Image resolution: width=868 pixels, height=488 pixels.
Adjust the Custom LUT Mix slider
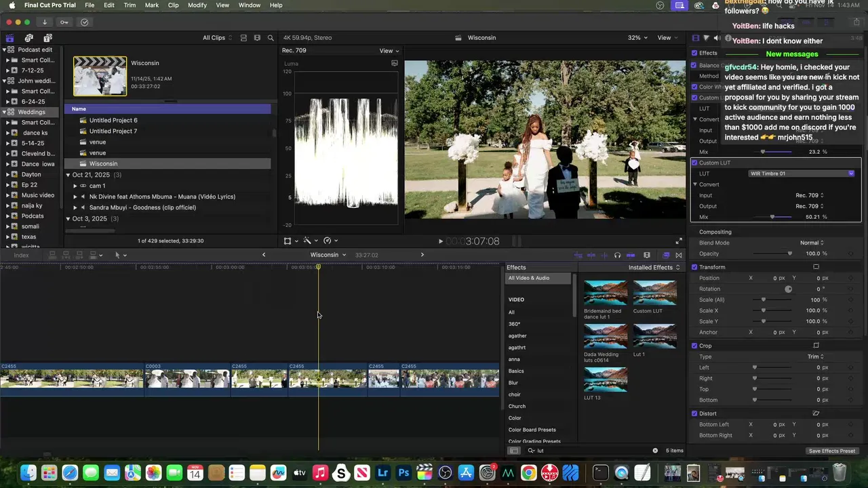[772, 217]
